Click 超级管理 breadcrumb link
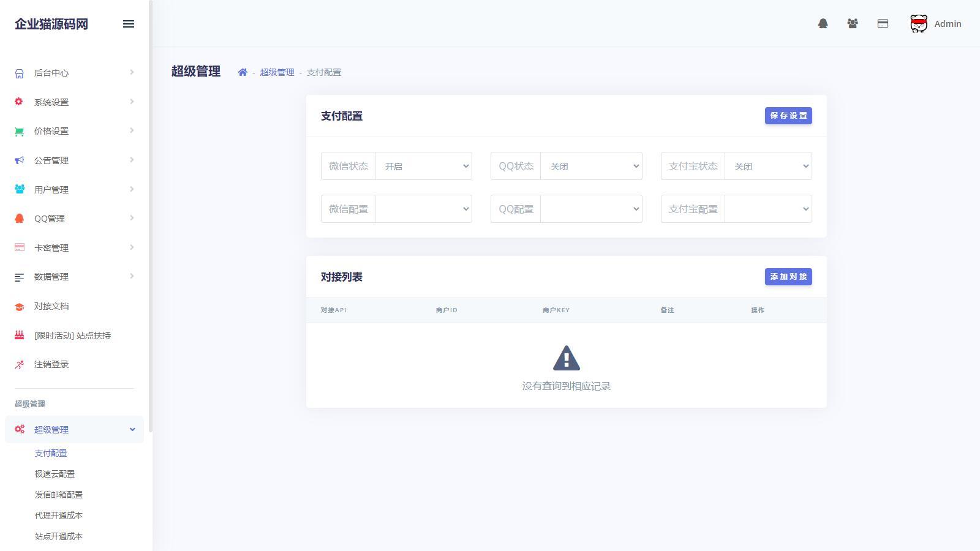Image resolution: width=980 pixels, height=551 pixels. click(x=277, y=72)
